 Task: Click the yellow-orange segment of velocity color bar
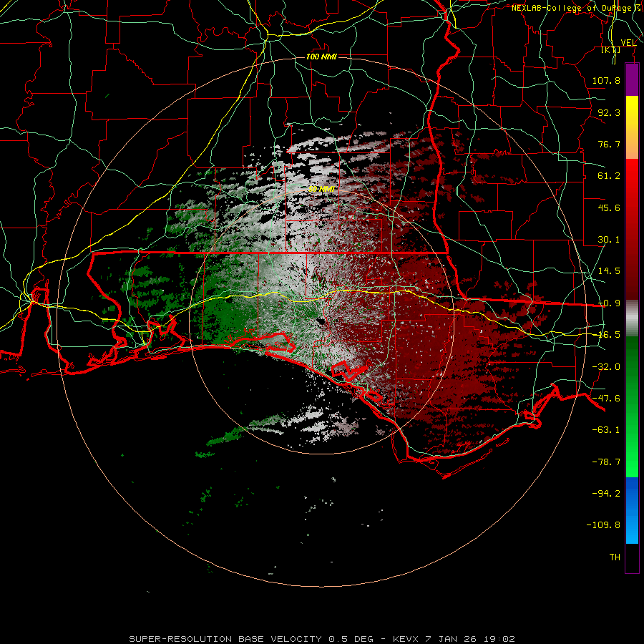click(632, 127)
